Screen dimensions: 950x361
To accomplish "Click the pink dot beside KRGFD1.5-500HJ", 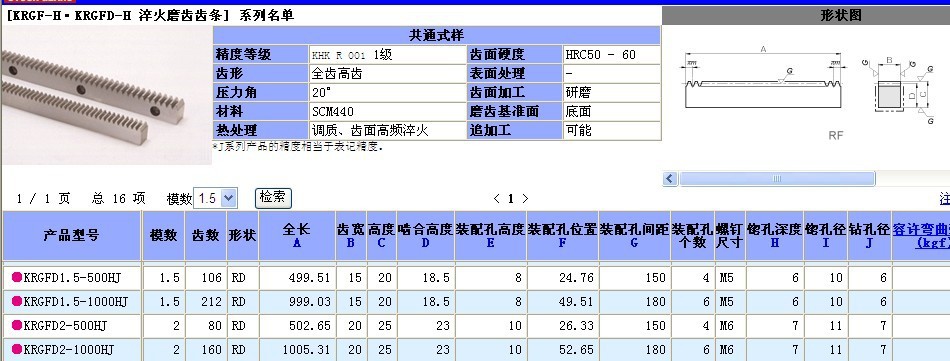I will click(x=17, y=277).
